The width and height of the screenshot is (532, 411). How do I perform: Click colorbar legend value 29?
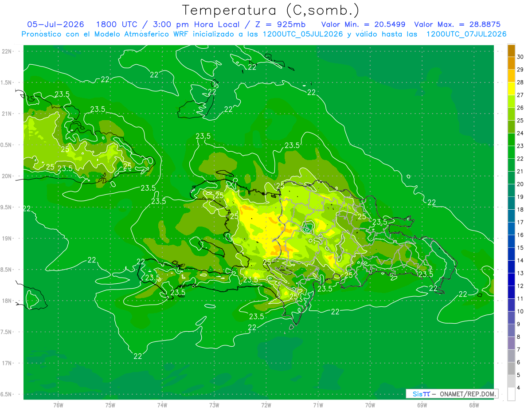(520, 70)
